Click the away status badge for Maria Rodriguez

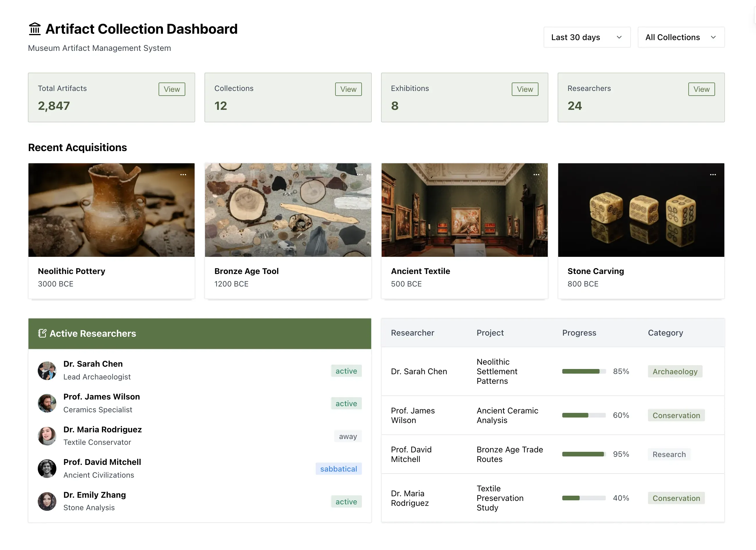pyautogui.click(x=348, y=436)
